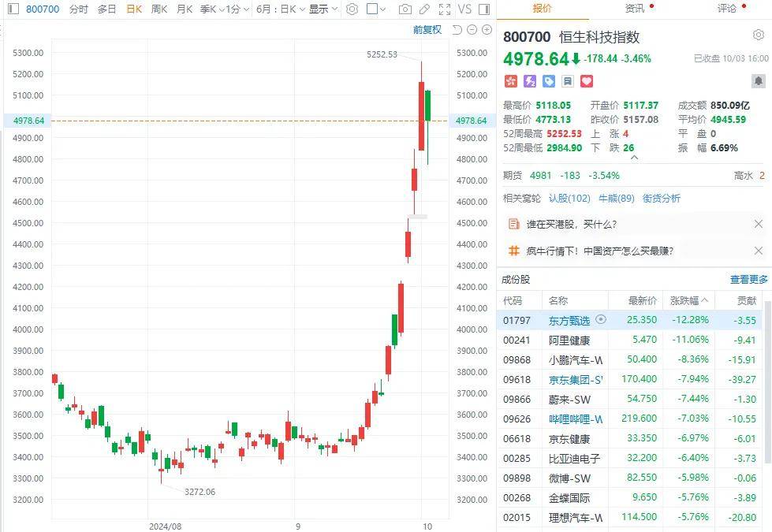Add to favorites with heart icon
The height and width of the screenshot is (532, 772).
pyautogui.click(x=586, y=81)
